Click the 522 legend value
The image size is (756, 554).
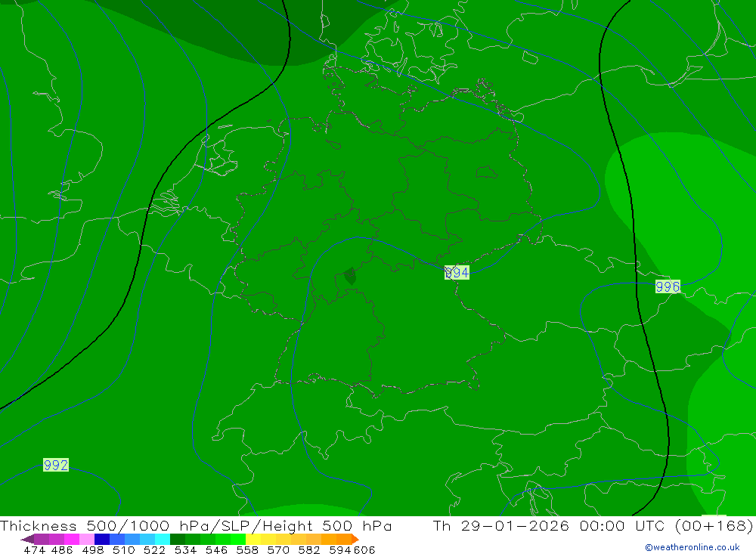tap(155, 549)
